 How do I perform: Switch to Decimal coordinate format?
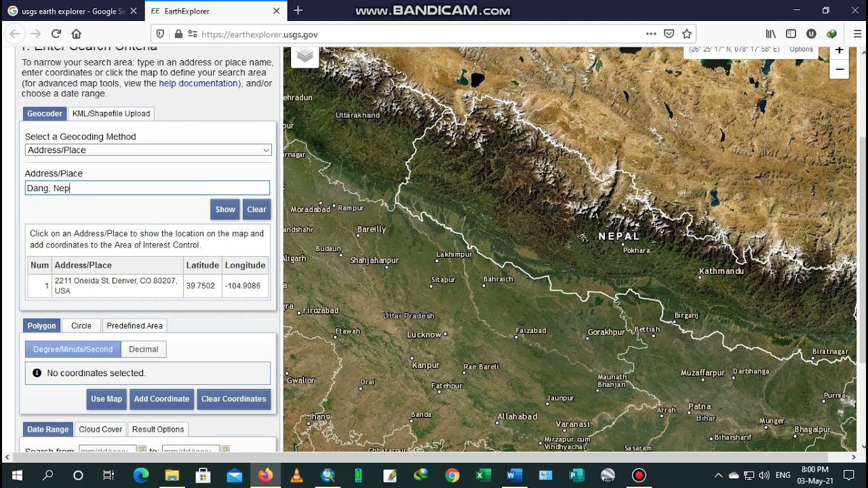coord(144,349)
